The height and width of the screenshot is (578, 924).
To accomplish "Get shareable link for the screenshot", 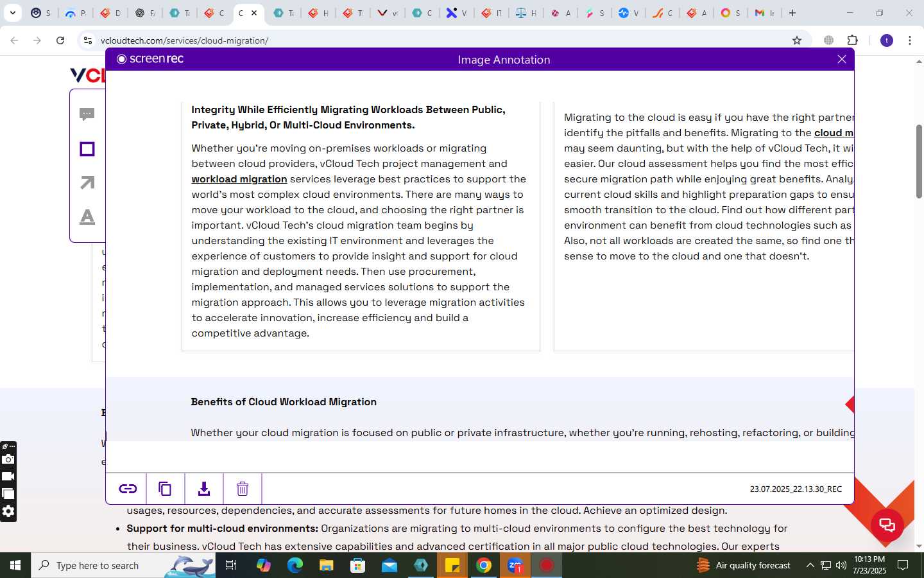I will [128, 489].
